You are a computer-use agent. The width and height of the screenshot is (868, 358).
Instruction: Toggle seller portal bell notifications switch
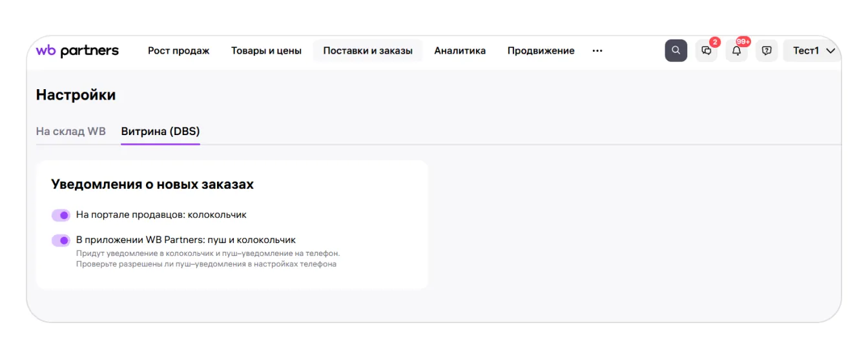click(x=61, y=215)
